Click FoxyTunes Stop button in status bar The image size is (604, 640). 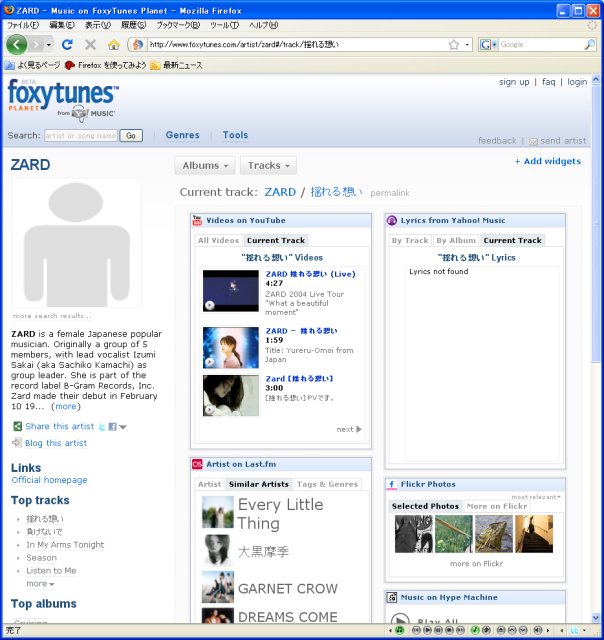click(449, 630)
